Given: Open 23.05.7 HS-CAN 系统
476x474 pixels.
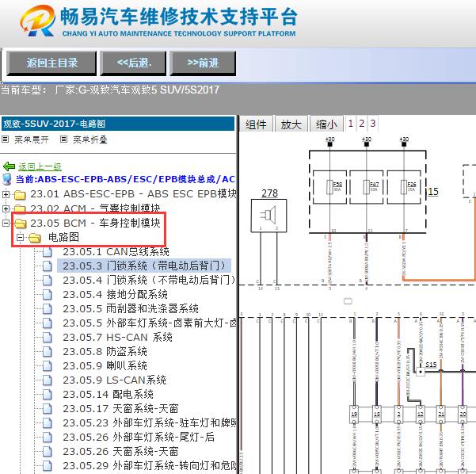Looking at the screenshot, I should coord(117,338).
